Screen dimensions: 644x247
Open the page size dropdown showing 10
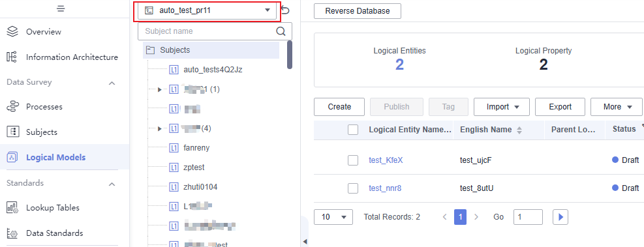click(333, 216)
